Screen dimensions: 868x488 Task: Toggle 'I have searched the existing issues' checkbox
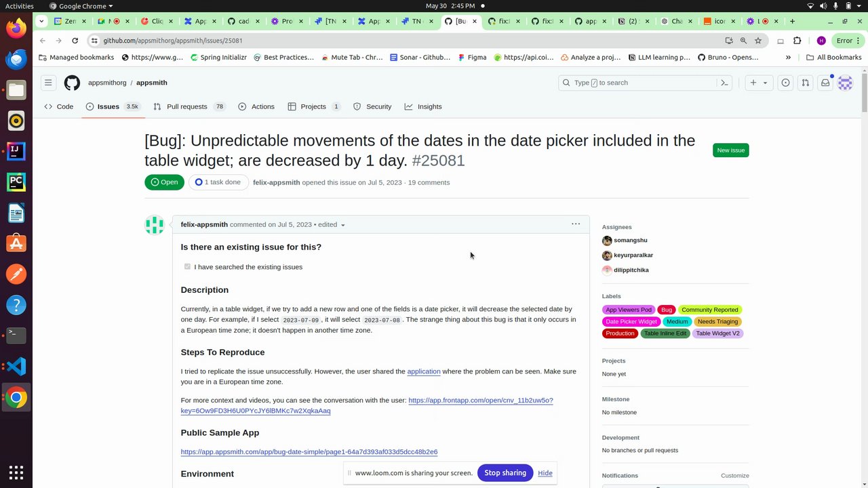187,266
